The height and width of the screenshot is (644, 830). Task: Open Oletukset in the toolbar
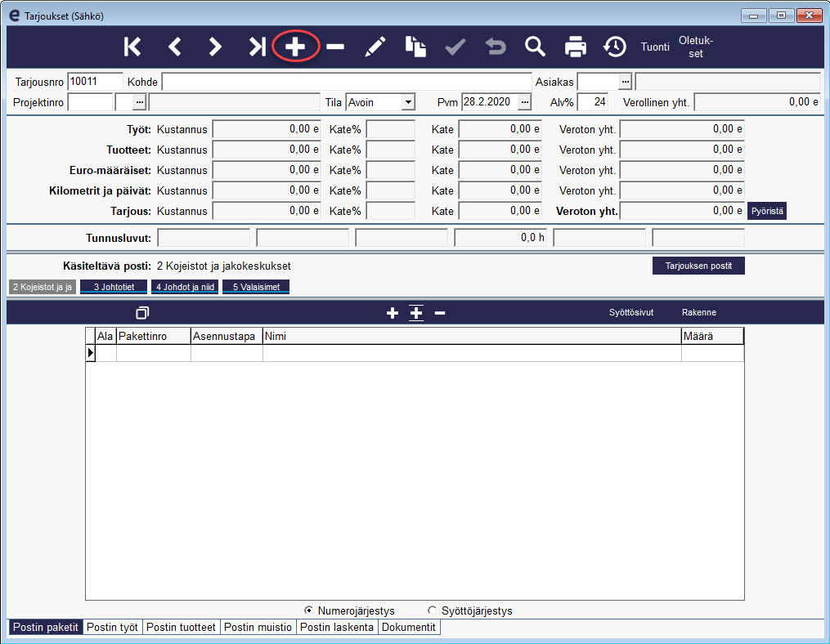coord(696,47)
